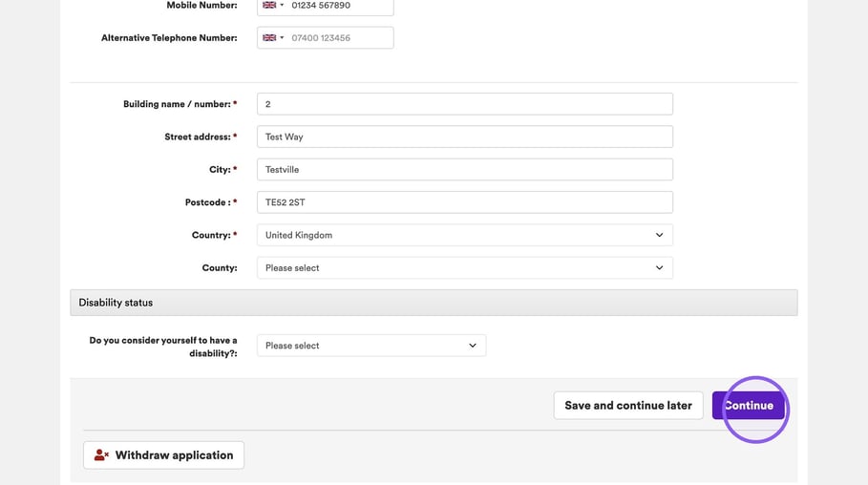Click into the Street address field
This screenshot has width=868, height=485.
(x=464, y=137)
